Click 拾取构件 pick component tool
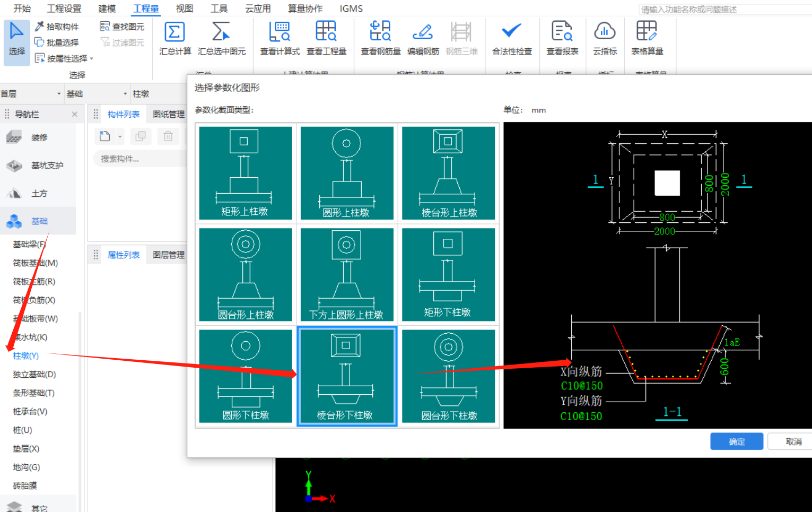The height and width of the screenshot is (512, 812). point(57,27)
